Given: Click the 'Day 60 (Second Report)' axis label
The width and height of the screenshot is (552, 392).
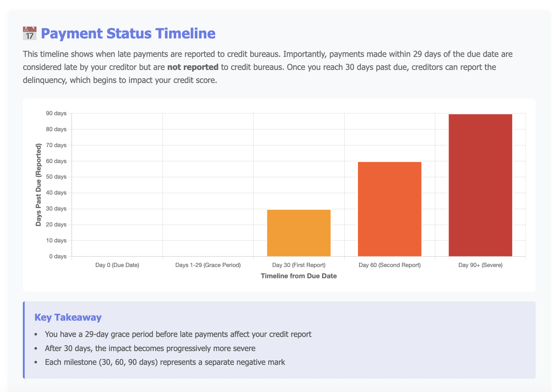Looking at the screenshot, I should 390,265.
